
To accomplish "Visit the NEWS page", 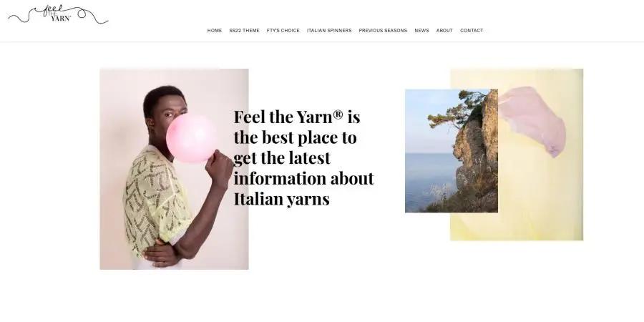I will (421, 30).
